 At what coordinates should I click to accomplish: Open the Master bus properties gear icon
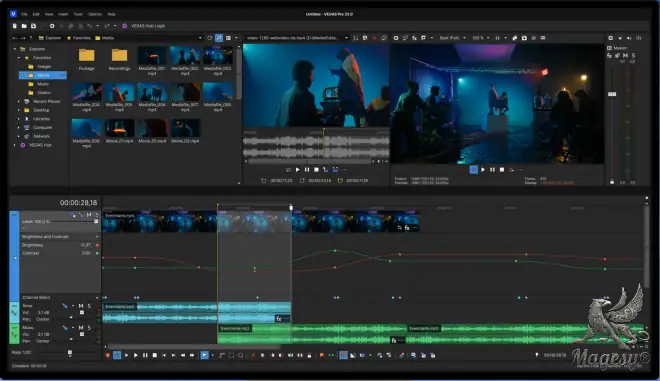(611, 38)
